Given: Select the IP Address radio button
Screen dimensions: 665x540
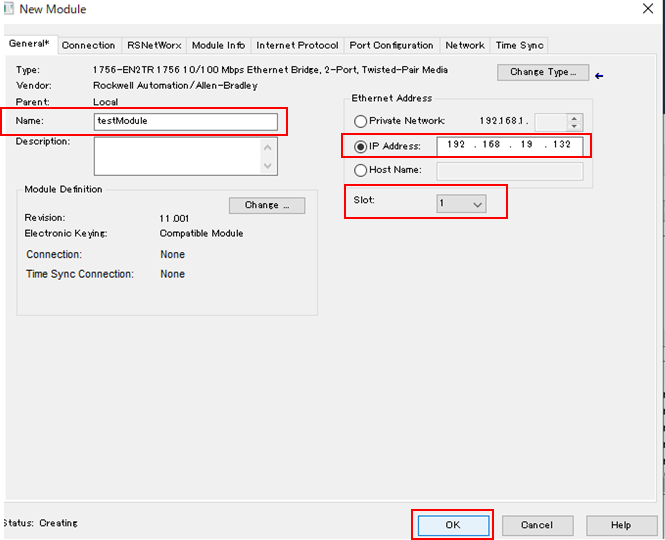Looking at the screenshot, I should (x=361, y=146).
